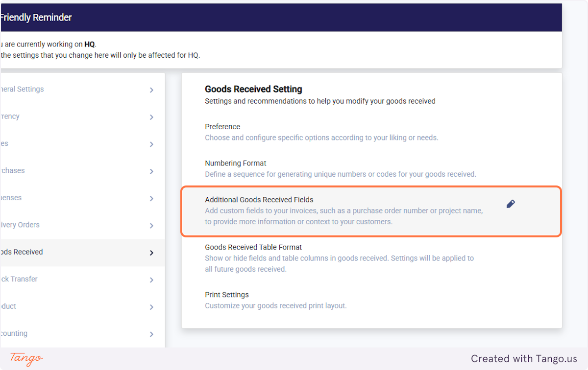Viewport: 588px width, 370px height.
Task: Expand the General Settings chevron
Action: tap(151, 90)
